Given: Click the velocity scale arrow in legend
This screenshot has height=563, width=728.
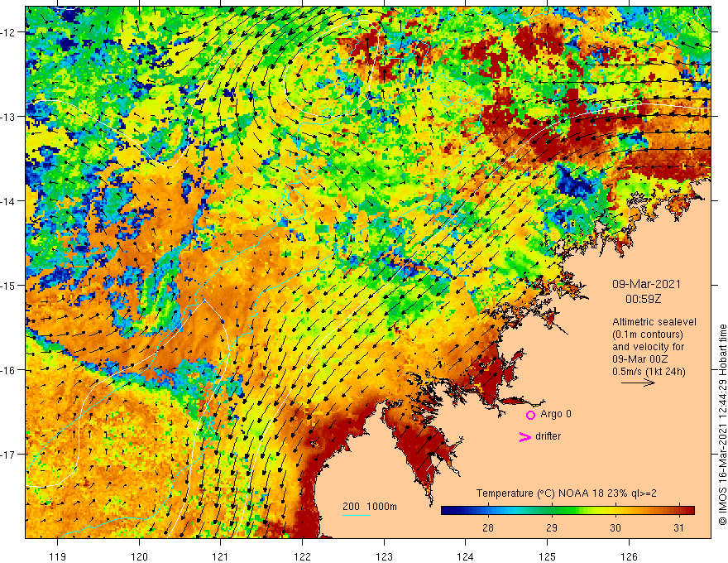Looking at the screenshot, I should [x=638, y=383].
